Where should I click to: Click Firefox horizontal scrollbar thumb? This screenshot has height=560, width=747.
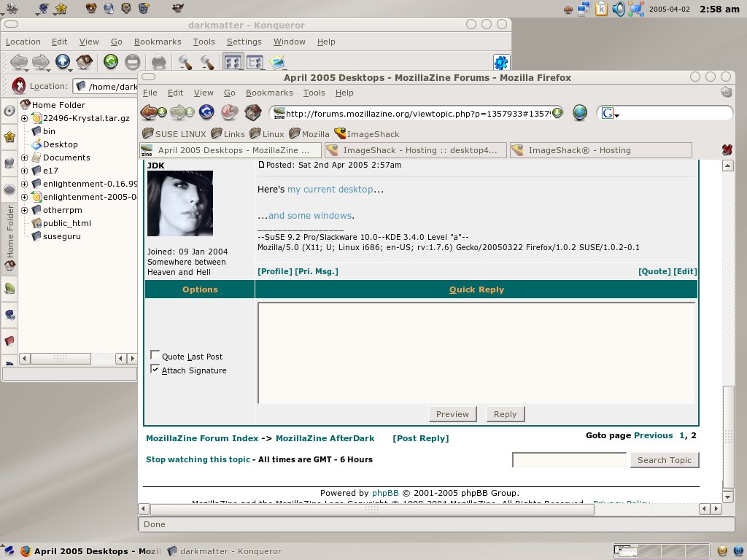point(372,509)
